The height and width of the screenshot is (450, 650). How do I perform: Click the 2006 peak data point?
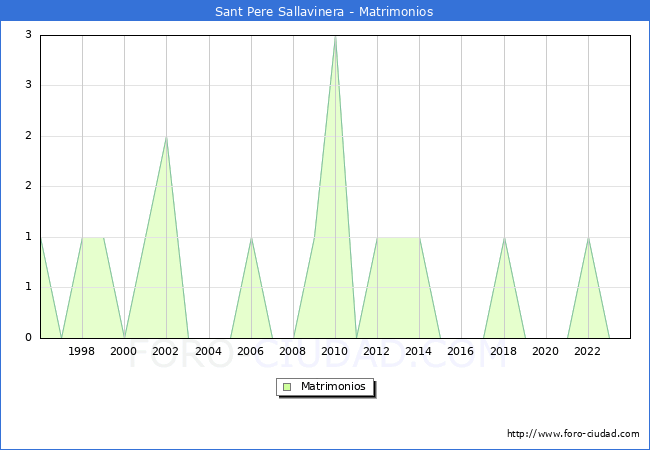[251, 238]
